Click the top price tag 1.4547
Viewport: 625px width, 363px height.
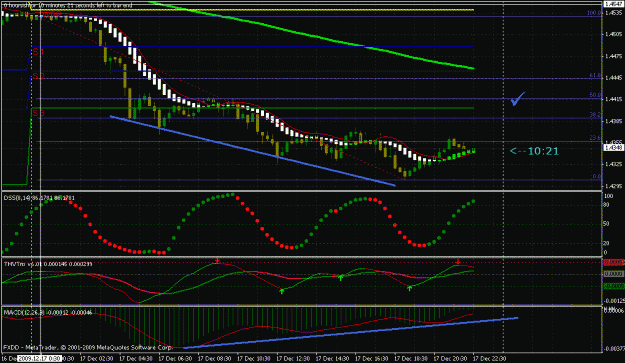(x=614, y=4)
